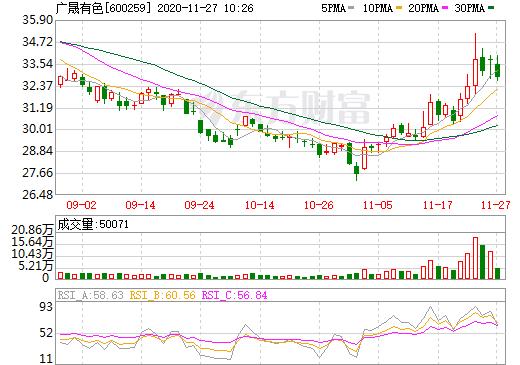
Task: Click the chart title 广晟有色[600259]
Action: pos(104,8)
